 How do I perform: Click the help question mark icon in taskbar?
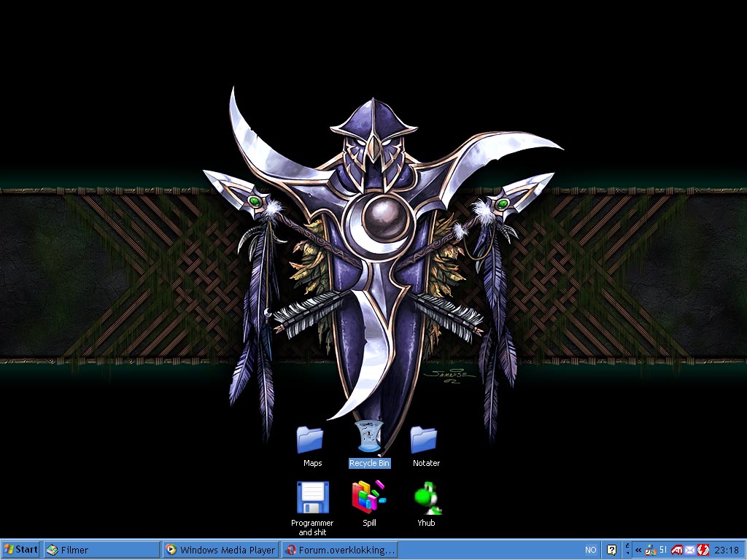point(612,550)
